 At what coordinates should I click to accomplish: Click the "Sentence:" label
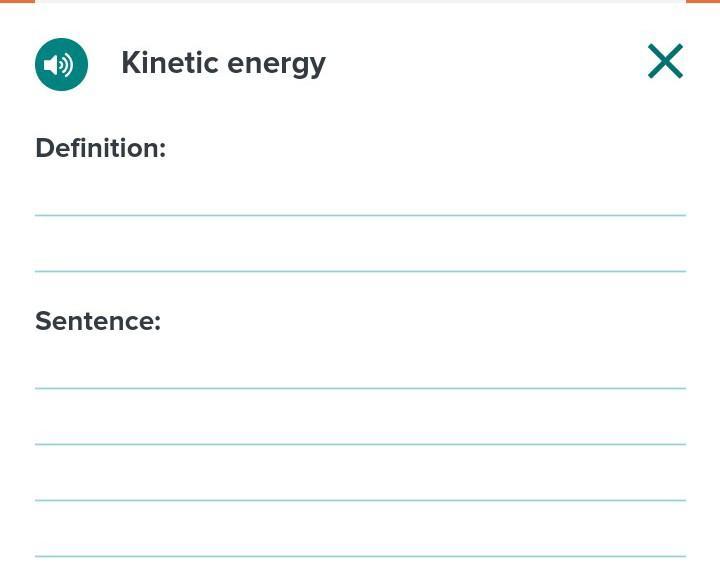(x=98, y=321)
